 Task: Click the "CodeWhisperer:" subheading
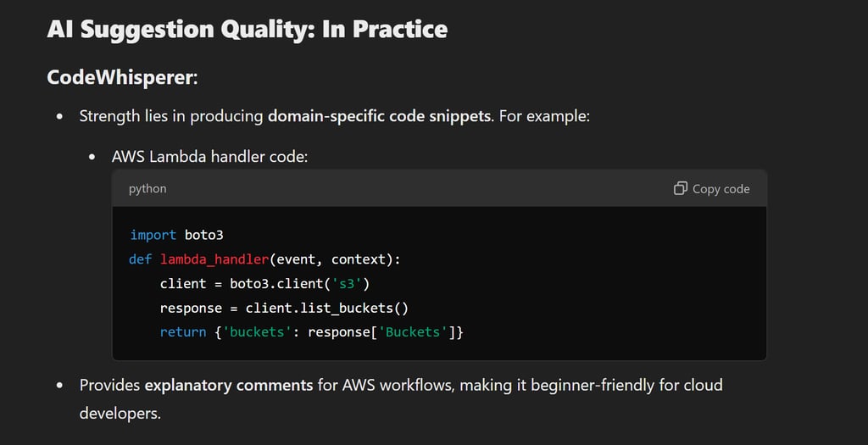122,77
